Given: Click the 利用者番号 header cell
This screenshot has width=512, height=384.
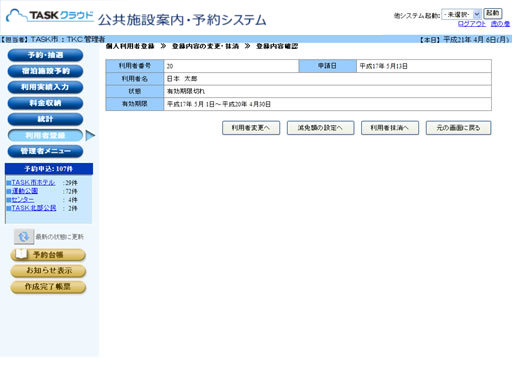Looking at the screenshot, I should [x=135, y=66].
